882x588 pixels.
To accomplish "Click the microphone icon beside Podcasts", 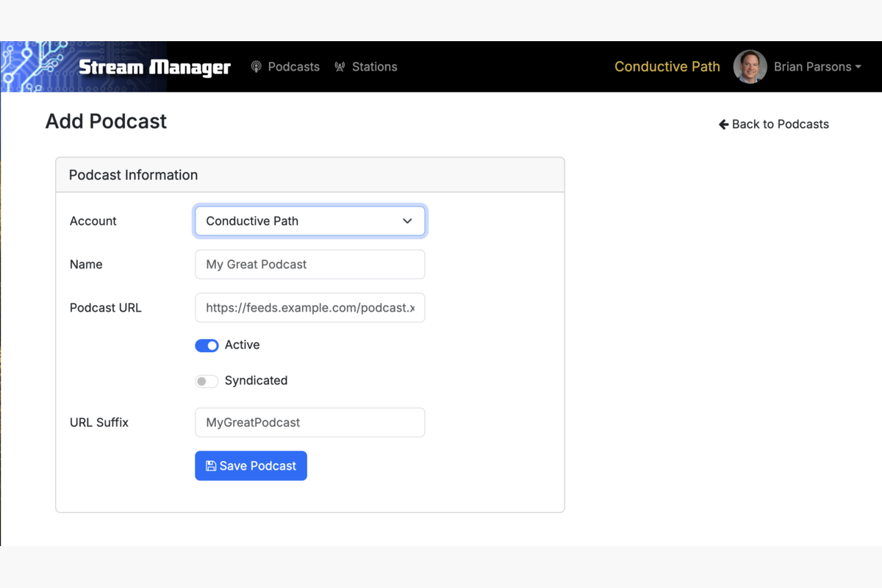I will point(256,66).
